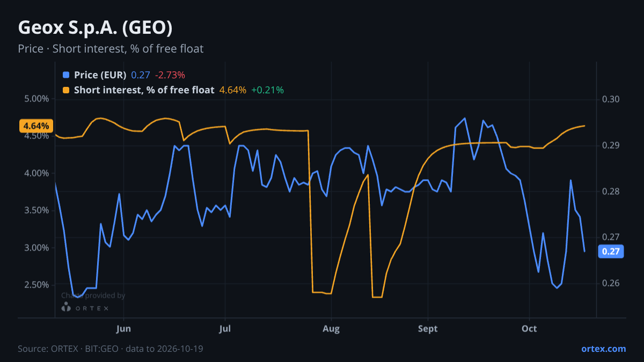The width and height of the screenshot is (644, 362).
Task: Open the ortex.com link
Action: 603,349
